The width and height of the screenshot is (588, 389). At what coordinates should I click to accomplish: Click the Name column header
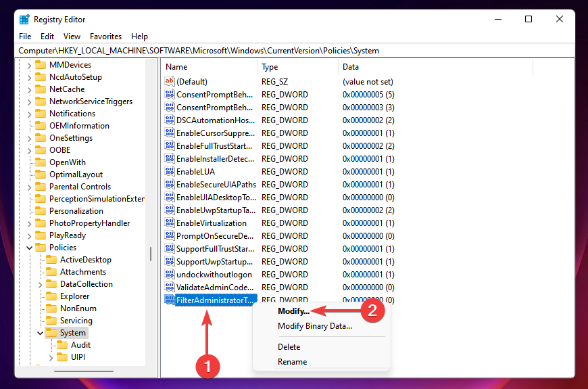tap(210, 67)
